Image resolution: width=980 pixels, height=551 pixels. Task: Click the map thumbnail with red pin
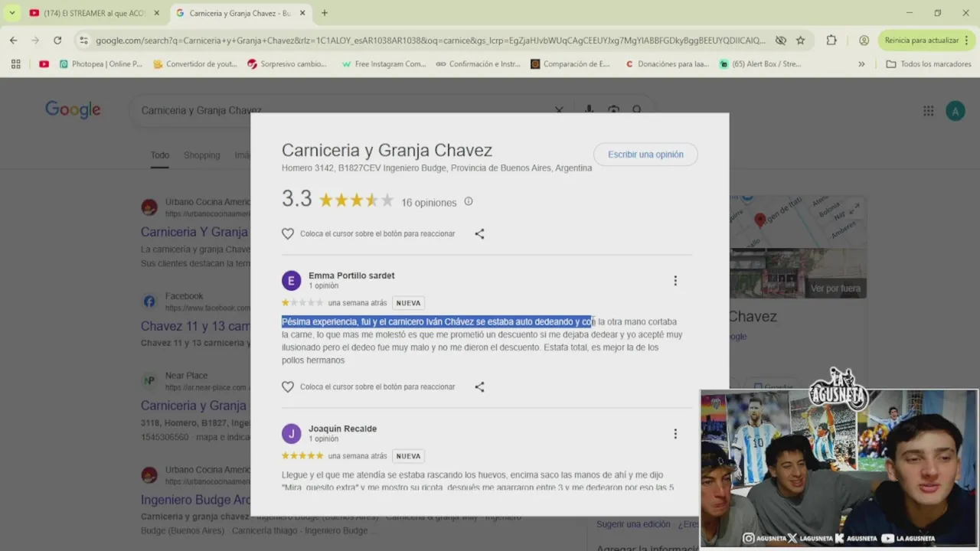[798, 220]
